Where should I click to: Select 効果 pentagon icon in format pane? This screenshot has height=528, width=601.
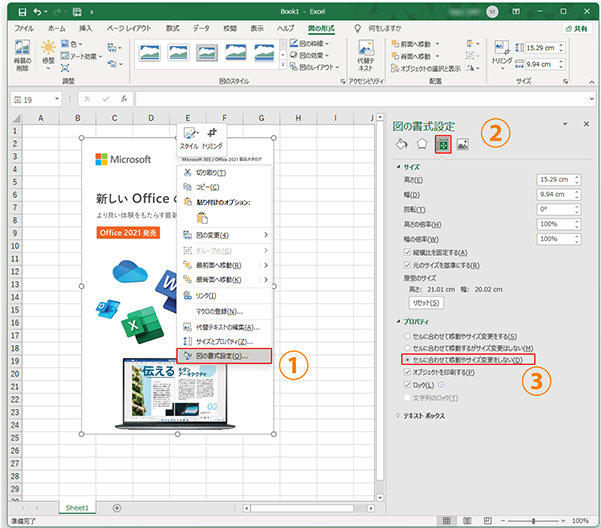[x=422, y=144]
